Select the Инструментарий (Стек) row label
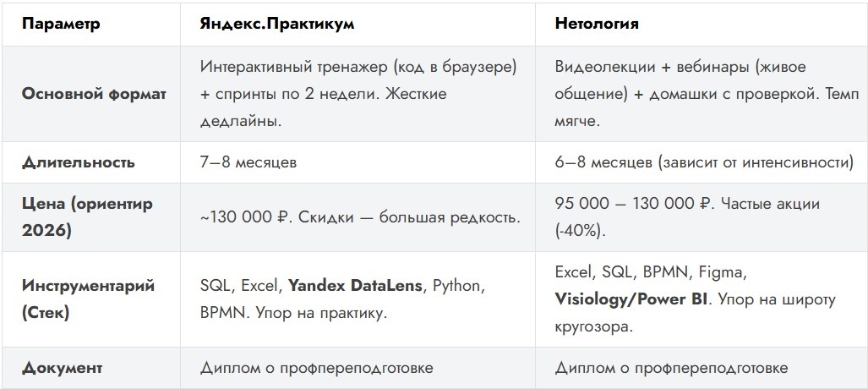The image size is (868, 389). click(x=88, y=300)
